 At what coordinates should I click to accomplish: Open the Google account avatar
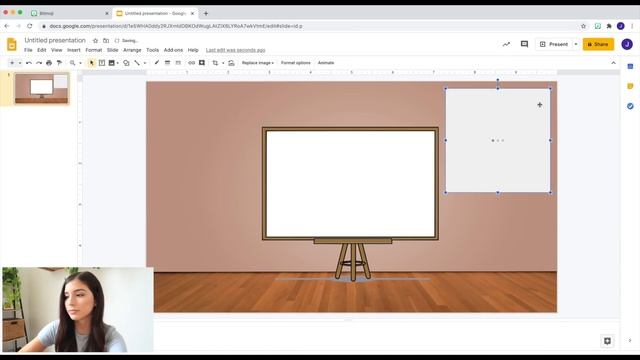pos(627,44)
